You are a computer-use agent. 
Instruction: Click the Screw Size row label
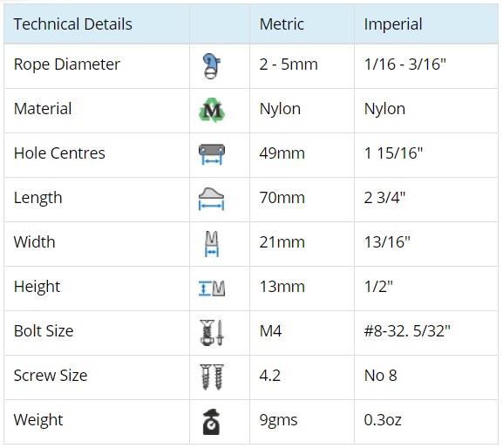tap(51, 376)
